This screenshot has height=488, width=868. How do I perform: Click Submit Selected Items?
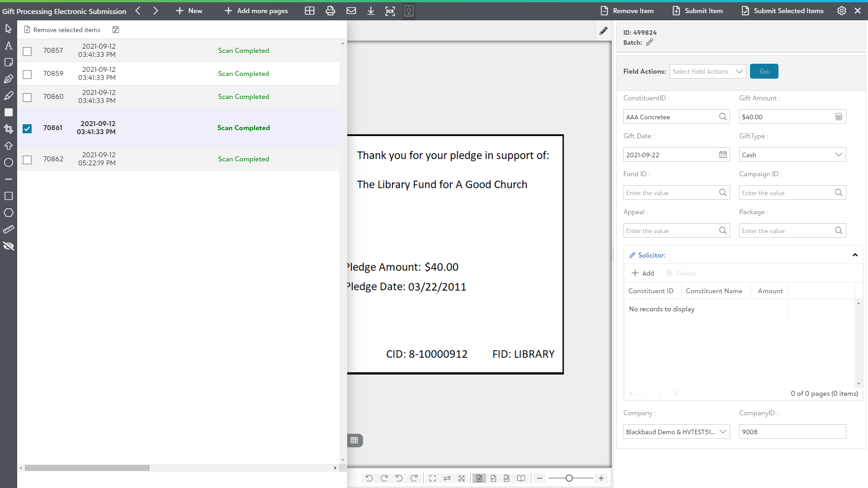tap(783, 11)
